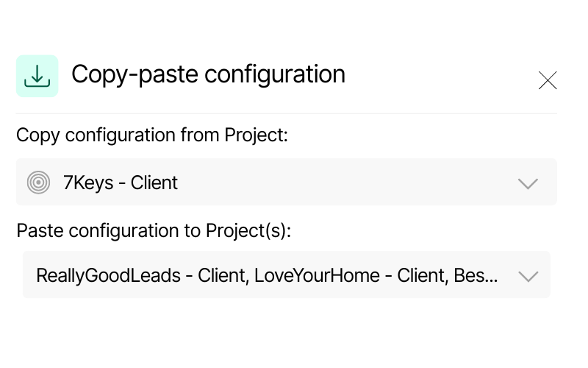Click blank header space between title and X
This screenshot has width=588, height=368.
pos(441,76)
